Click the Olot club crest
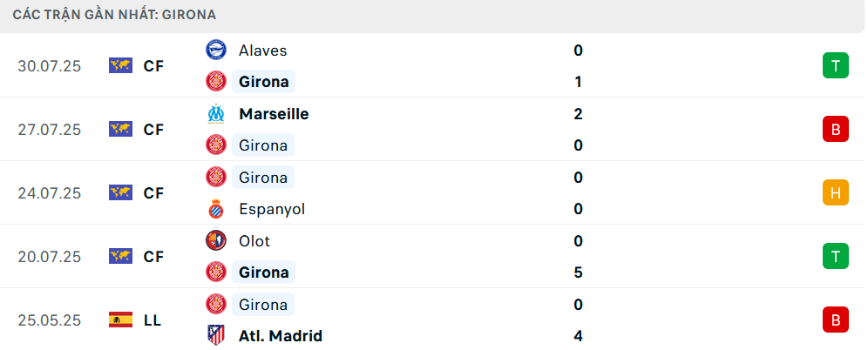 (x=216, y=240)
